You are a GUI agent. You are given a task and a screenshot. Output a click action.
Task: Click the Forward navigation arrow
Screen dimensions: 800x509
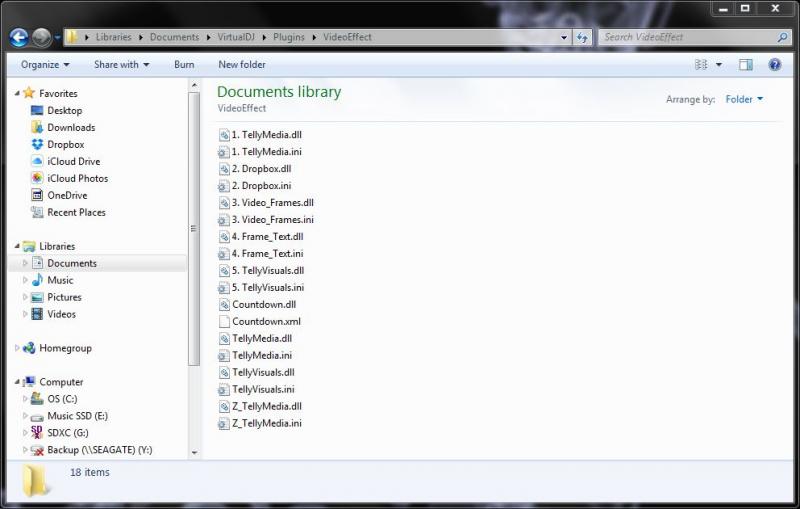41,37
